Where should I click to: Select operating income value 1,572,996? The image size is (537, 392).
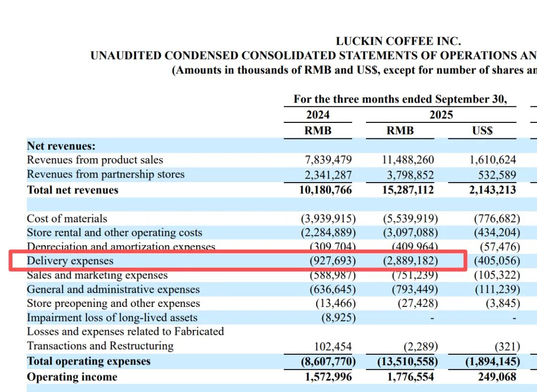pyautogui.click(x=329, y=377)
